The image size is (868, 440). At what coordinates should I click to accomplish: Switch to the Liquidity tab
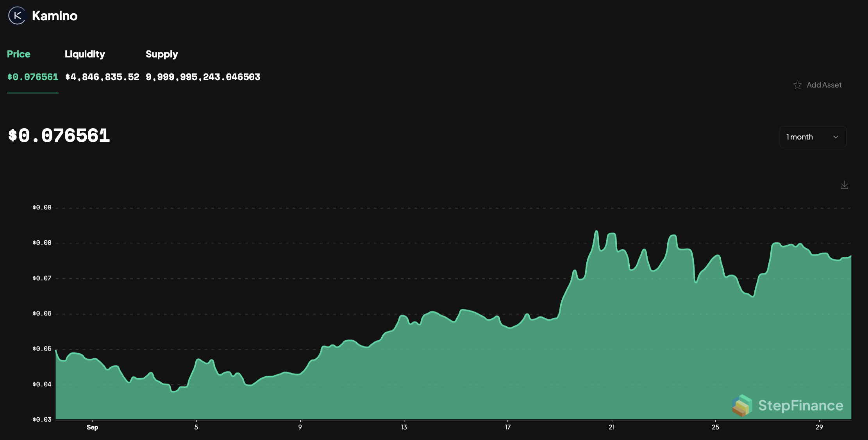tap(85, 54)
